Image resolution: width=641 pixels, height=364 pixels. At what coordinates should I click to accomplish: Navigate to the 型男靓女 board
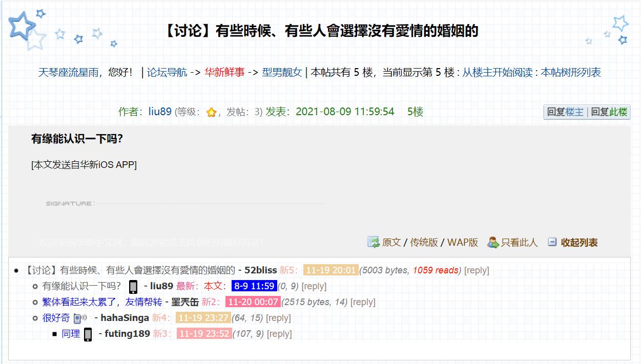(x=282, y=73)
